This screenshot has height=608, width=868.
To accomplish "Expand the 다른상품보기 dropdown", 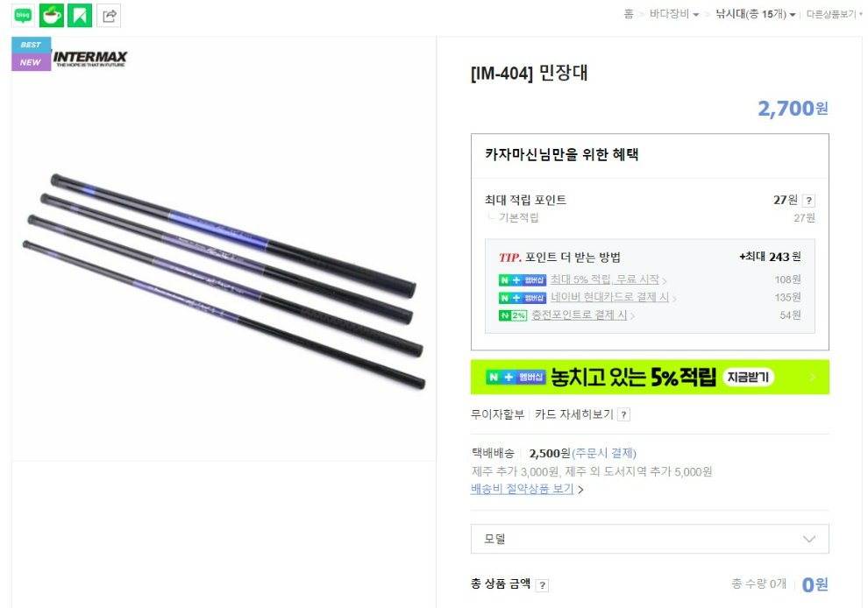I will (x=834, y=14).
